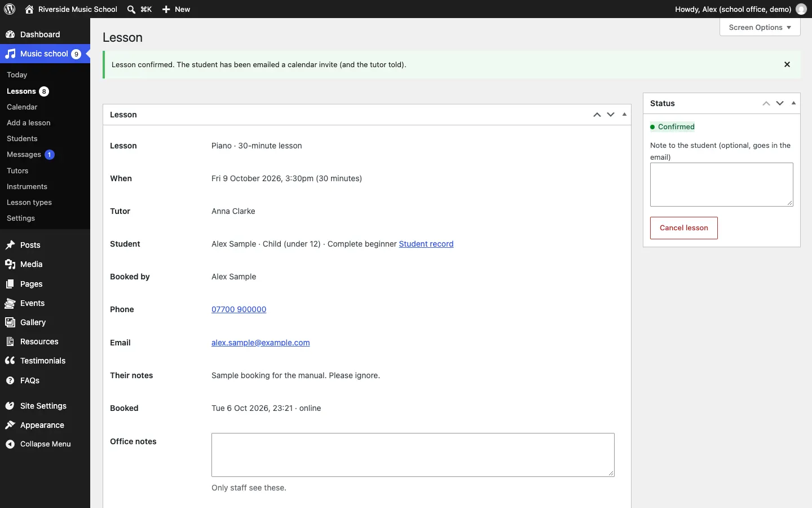This screenshot has height=508, width=812.
Task: Open the Screen Options dropdown
Action: (x=760, y=27)
